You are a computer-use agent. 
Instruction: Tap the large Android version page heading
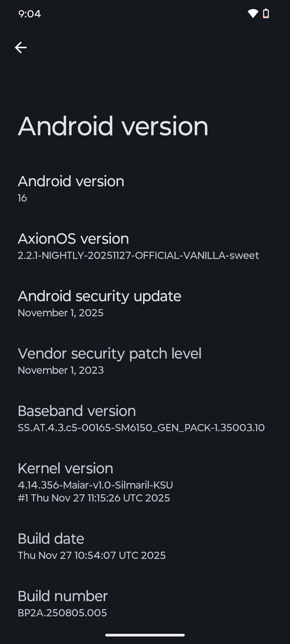113,126
